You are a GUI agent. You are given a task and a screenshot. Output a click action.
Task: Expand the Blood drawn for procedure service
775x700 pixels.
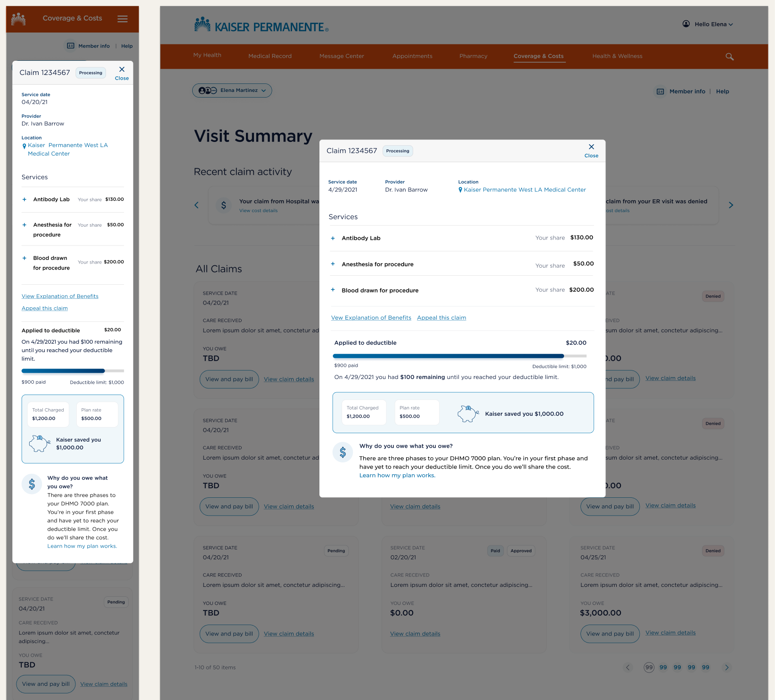tap(333, 290)
